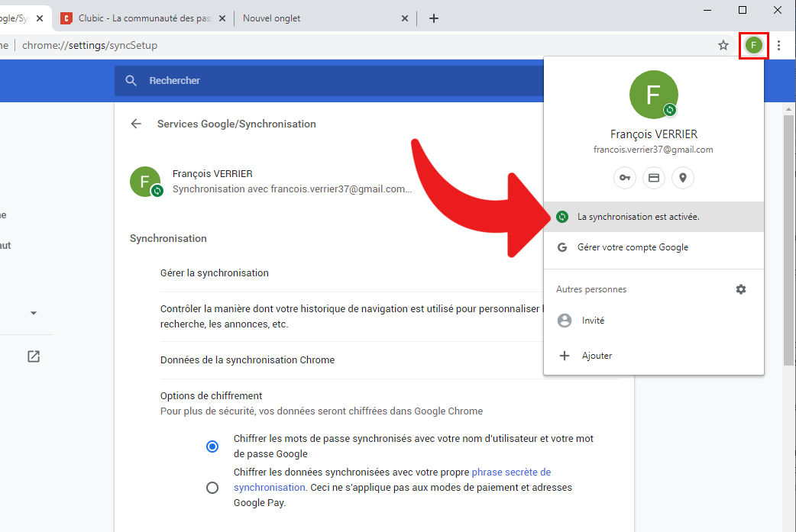
Task: Select radio for encrypting with Google password
Action: click(212, 447)
